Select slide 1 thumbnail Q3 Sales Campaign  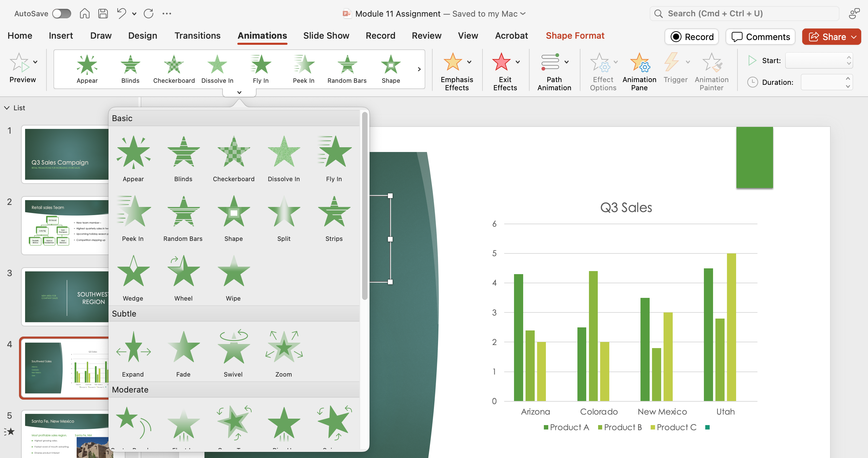(66, 154)
